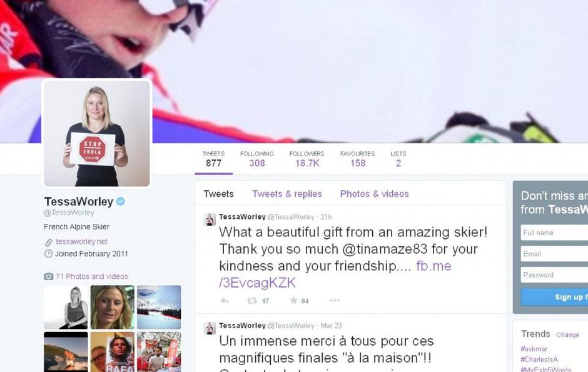
Task: Click camera icon beside 71 Photos and videos
Action: click(49, 276)
